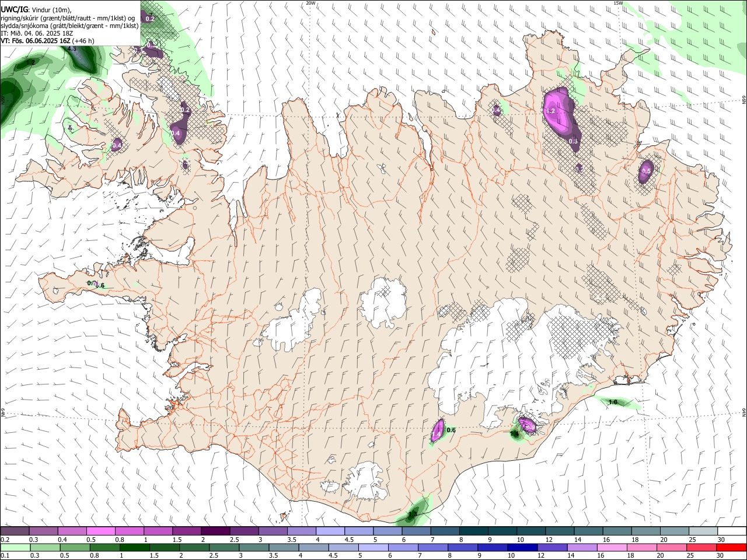Click the '0.6' value beside the southern pink blob
747x560 pixels.
(x=451, y=430)
